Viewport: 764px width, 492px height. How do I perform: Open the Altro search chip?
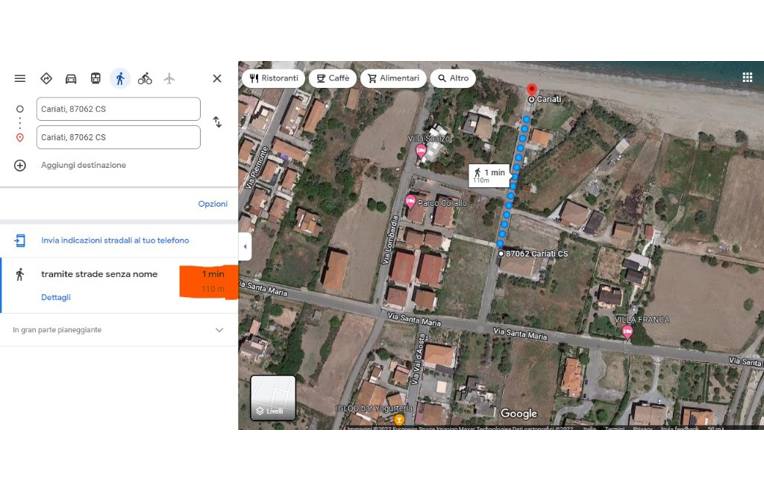(453, 78)
